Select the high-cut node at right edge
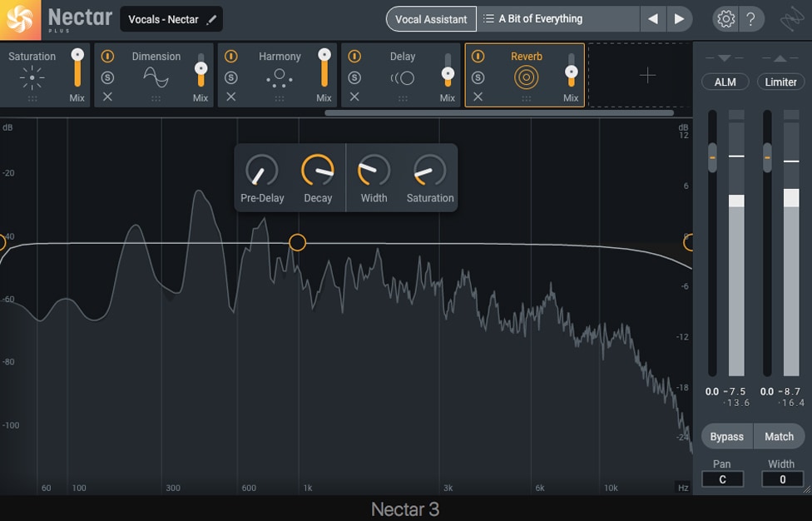 click(x=688, y=242)
